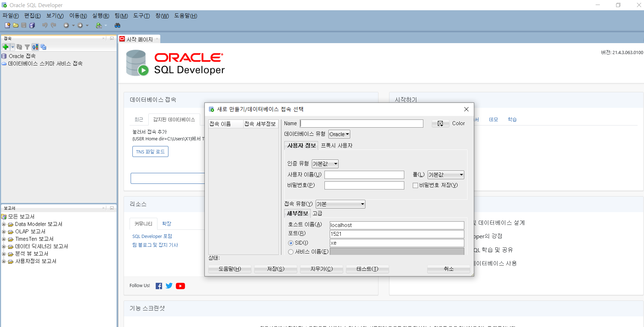Open the 인증 유형 dropdown
Image resolution: width=644 pixels, height=327 pixels.
325,164
